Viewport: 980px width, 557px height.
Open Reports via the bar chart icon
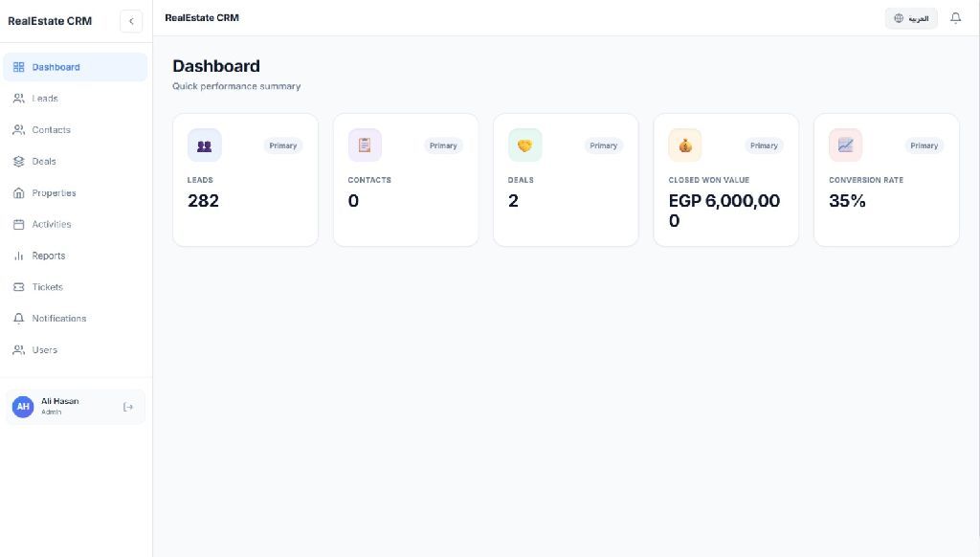coord(19,256)
